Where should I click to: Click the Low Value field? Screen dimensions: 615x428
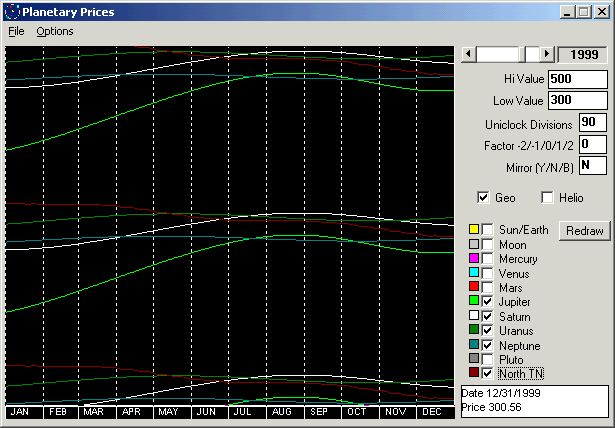578,100
